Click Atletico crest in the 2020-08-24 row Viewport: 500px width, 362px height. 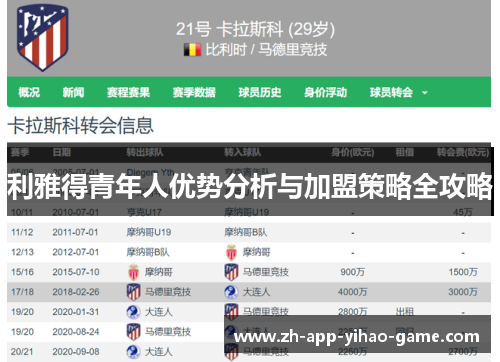pos(133,332)
